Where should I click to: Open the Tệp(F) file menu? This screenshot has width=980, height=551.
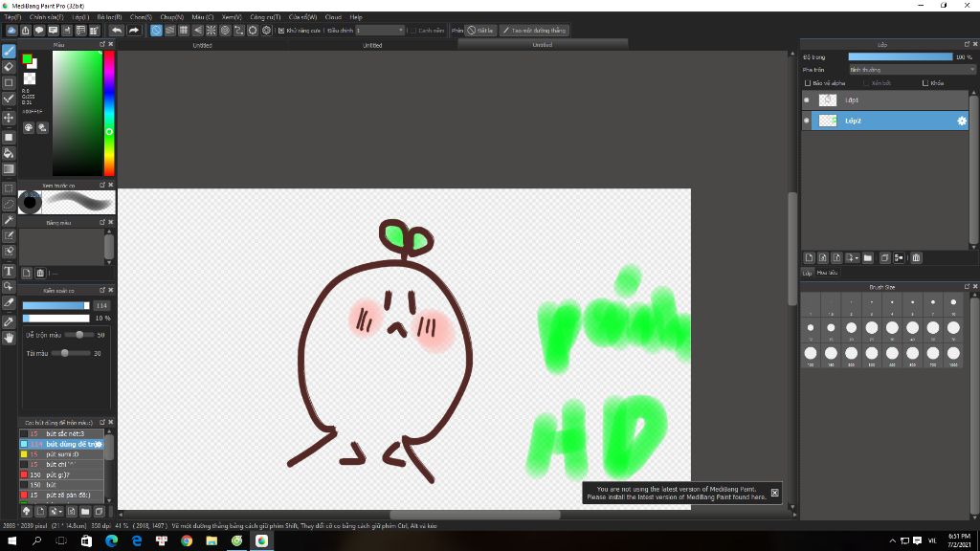[x=12, y=17]
